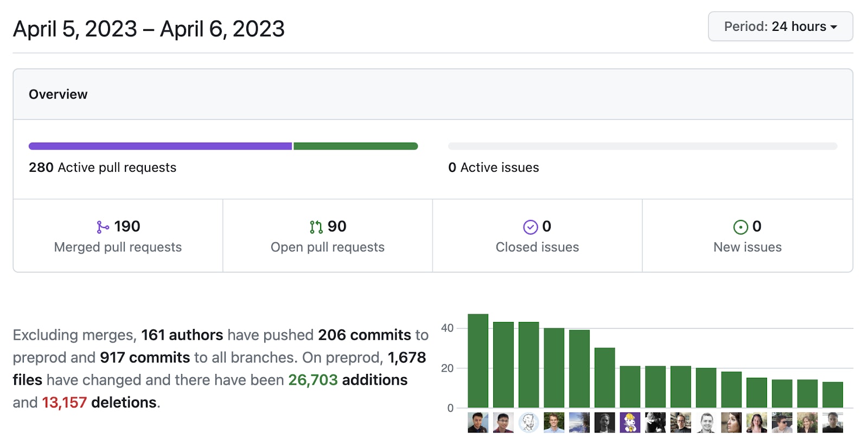This screenshot has height=446, width=868.
Task: Open the Period: 24 hours dropdown
Action: click(x=780, y=27)
